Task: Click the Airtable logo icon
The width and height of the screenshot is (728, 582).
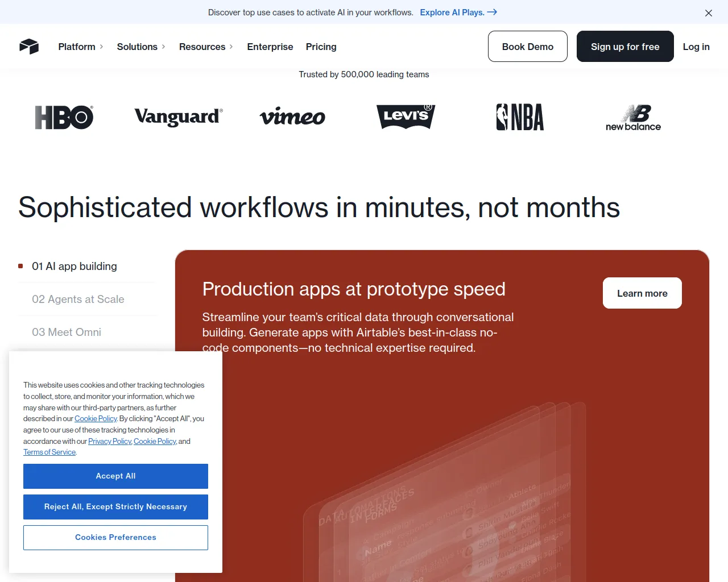Action: pos(29,47)
